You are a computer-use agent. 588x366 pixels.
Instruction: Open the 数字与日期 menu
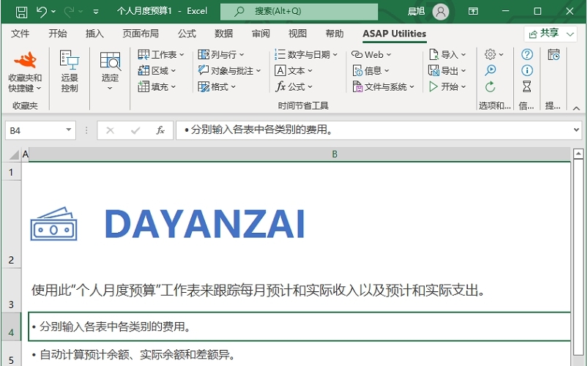coord(306,55)
